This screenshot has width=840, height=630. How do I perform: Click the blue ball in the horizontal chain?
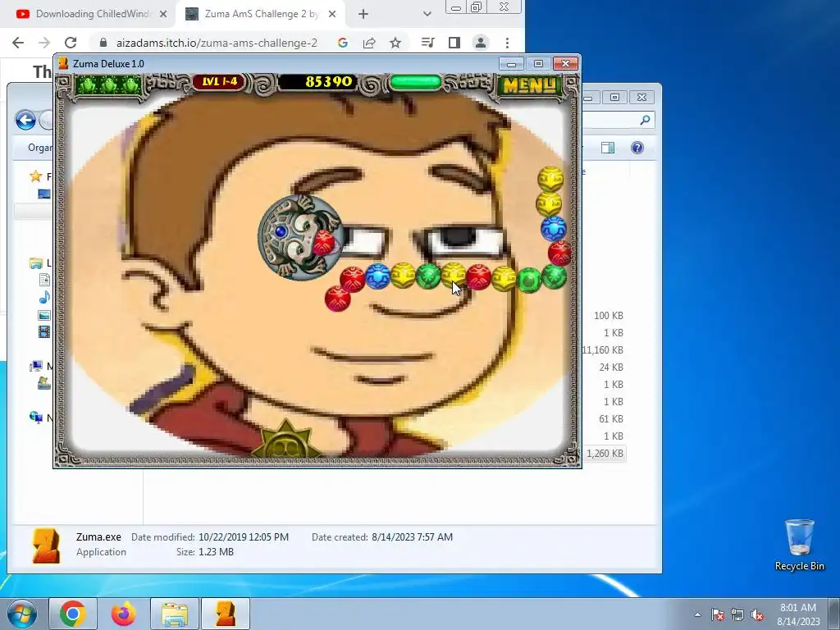[x=377, y=277]
